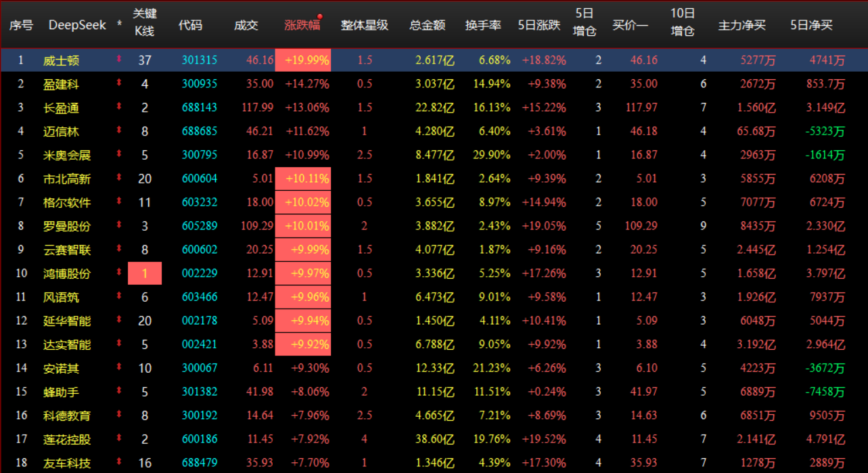Click the 8435万 main net buy cell
The width and height of the screenshot is (868, 473).
pos(756,226)
